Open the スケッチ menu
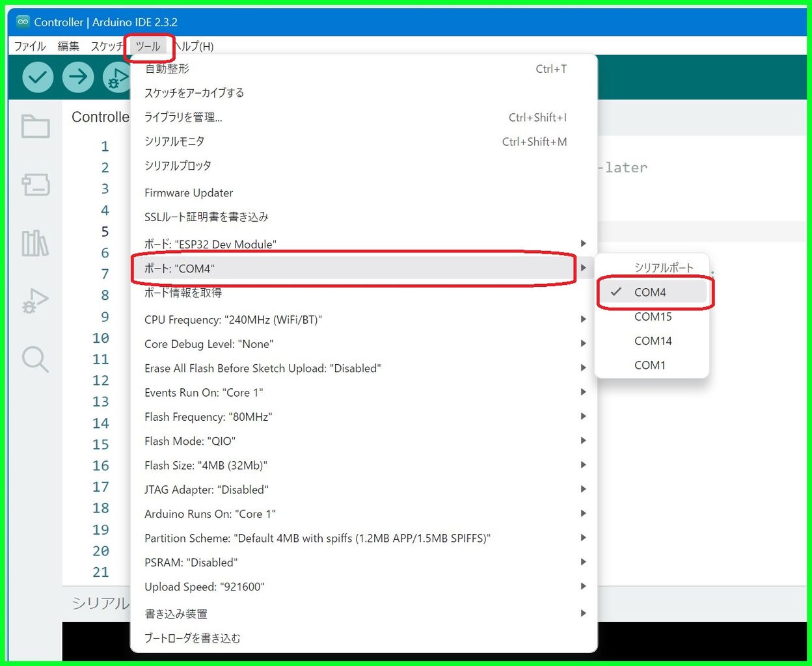The width and height of the screenshot is (812, 666). click(x=106, y=46)
